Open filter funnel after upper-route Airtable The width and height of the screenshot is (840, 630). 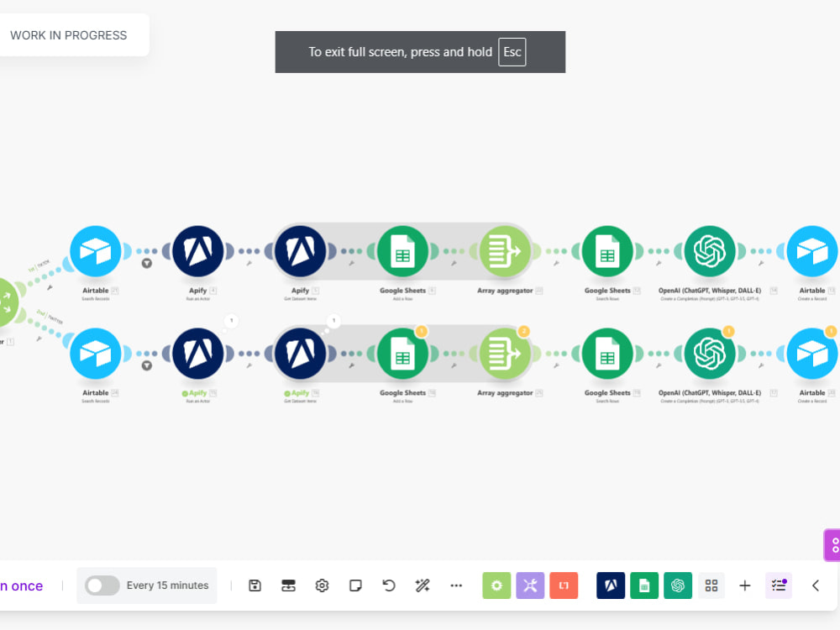point(146,264)
